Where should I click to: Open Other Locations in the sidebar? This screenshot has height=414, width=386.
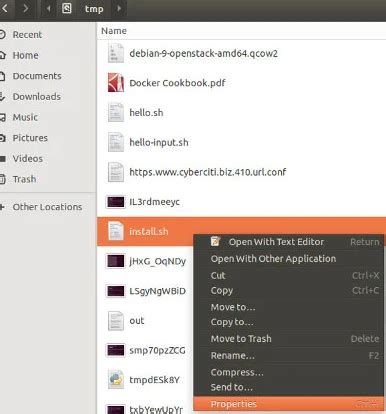47,207
